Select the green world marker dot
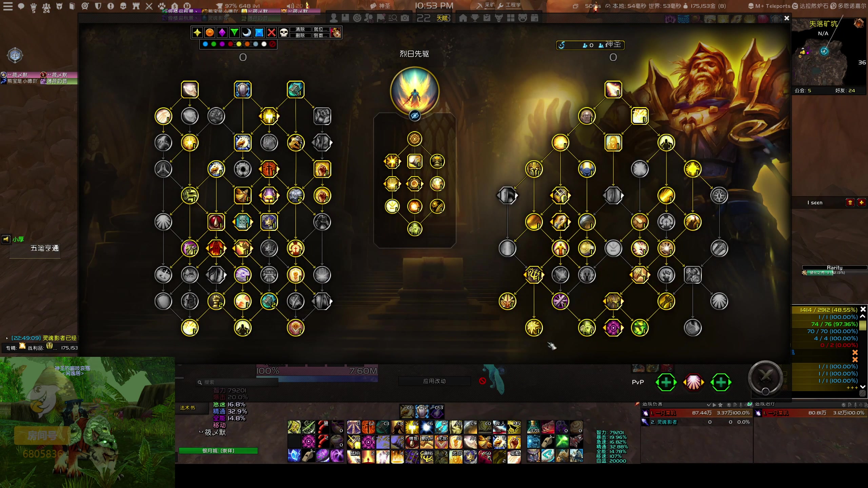 214,44
